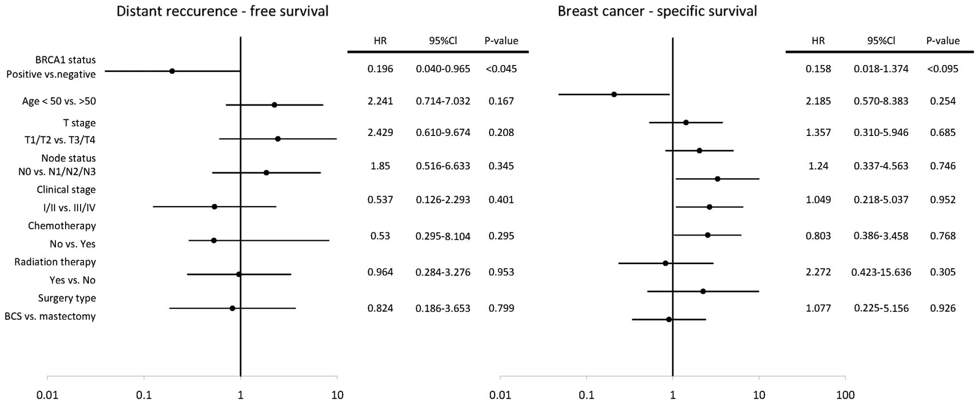This screenshot has height=405, width=980.
Task: Select the confidence interval 0.040-0.965
Action: tap(443, 69)
